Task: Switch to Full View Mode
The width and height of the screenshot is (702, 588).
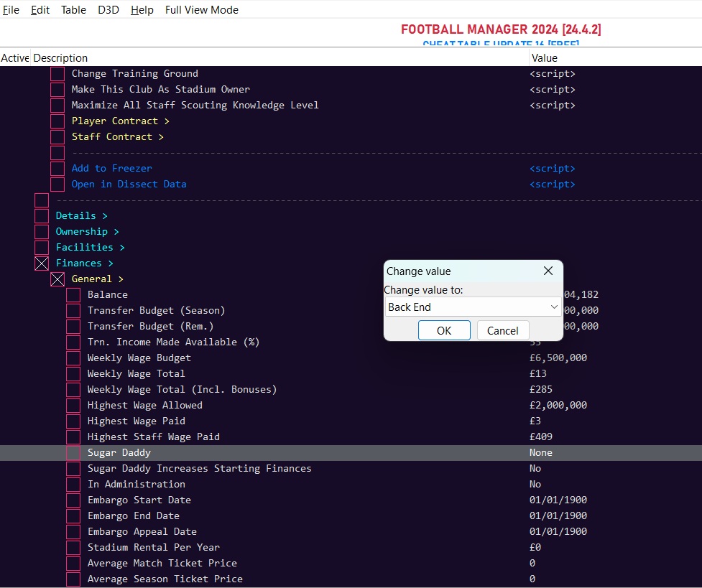Action: (x=202, y=10)
